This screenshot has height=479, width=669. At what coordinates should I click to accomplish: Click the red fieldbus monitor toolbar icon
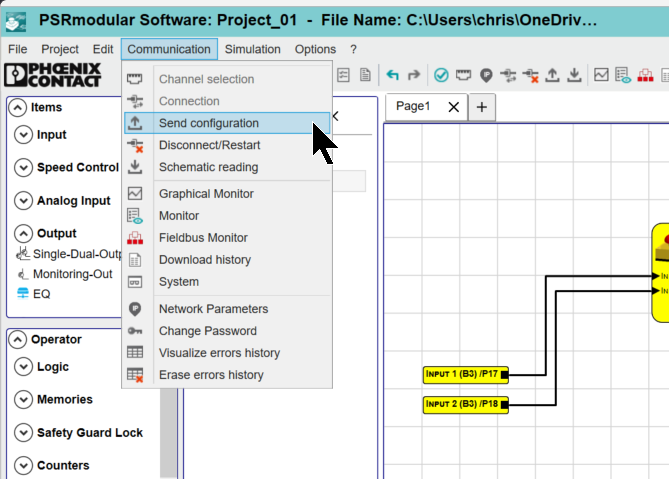tap(645, 75)
